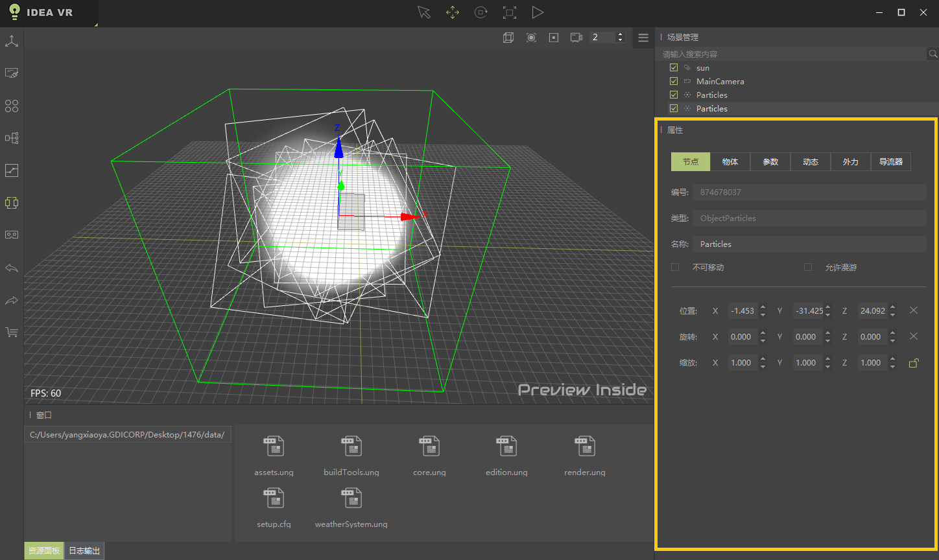Click the undo arrow in left sidebar
This screenshot has width=939, height=560.
click(12, 268)
